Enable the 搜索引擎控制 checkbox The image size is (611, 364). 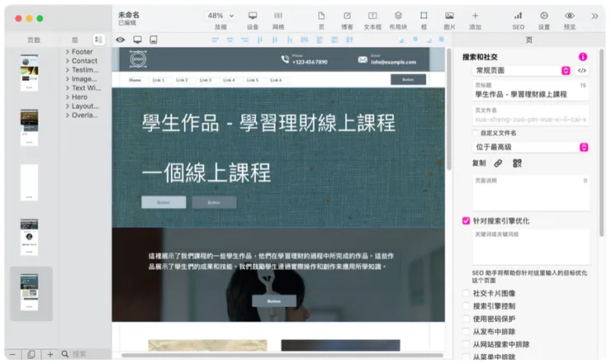pyautogui.click(x=466, y=306)
